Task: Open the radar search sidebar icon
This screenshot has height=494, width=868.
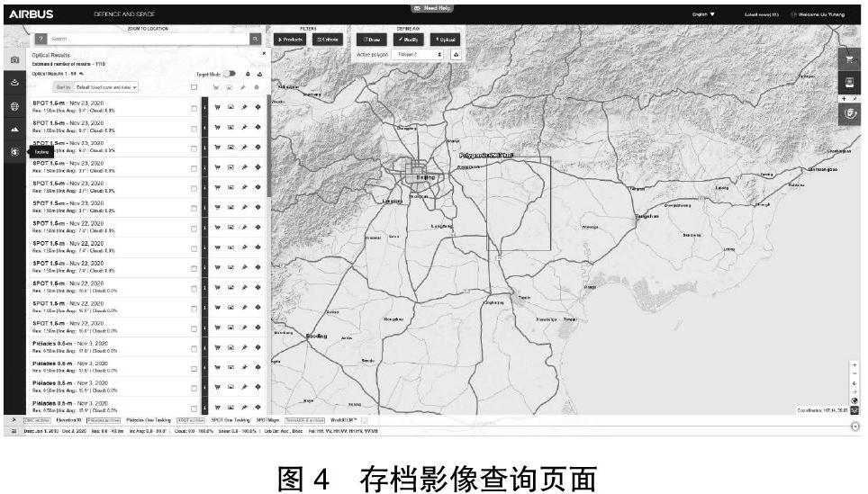Action: click(15, 83)
